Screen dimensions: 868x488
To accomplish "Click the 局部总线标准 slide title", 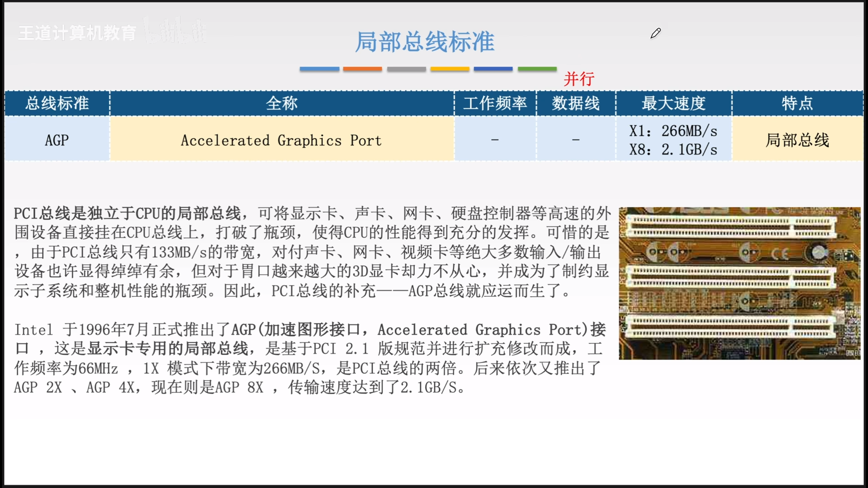I will click(425, 42).
